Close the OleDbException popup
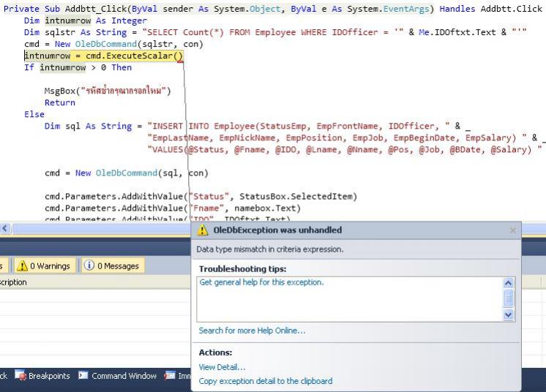This screenshot has height=392, width=546. (x=512, y=230)
